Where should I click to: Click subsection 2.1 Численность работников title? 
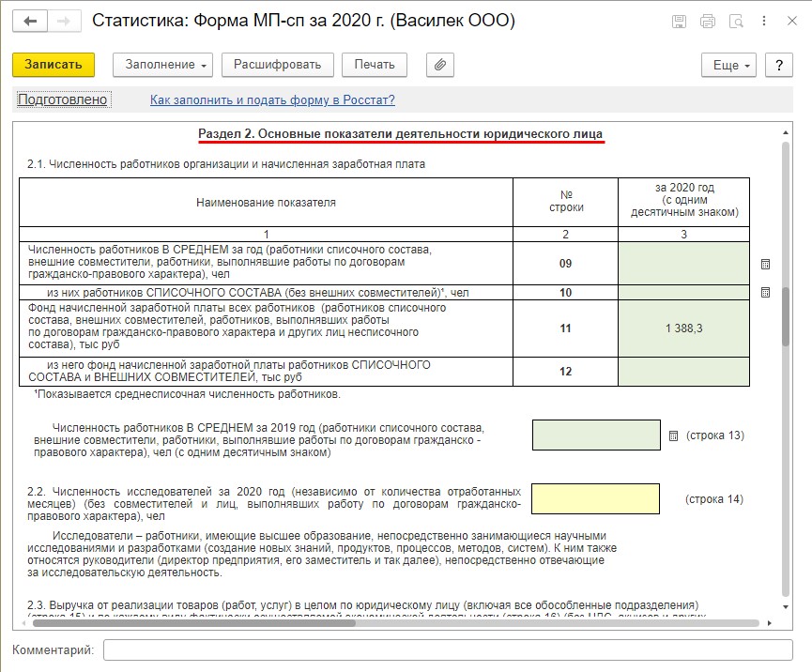click(x=226, y=164)
